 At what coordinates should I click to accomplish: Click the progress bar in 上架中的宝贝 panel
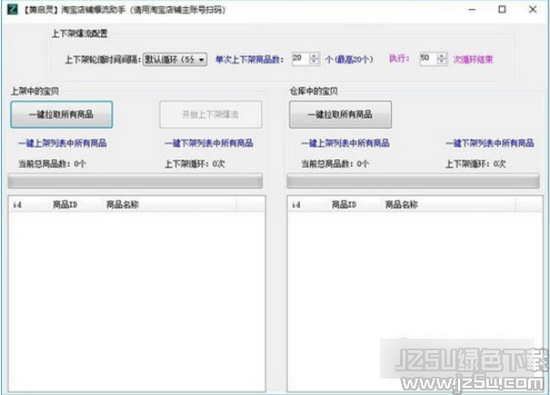(x=135, y=181)
